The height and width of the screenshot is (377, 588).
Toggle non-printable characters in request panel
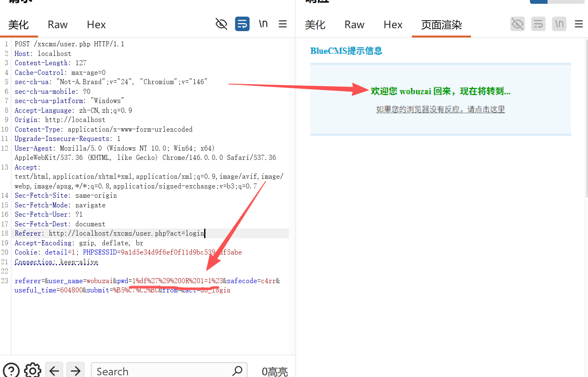click(221, 24)
